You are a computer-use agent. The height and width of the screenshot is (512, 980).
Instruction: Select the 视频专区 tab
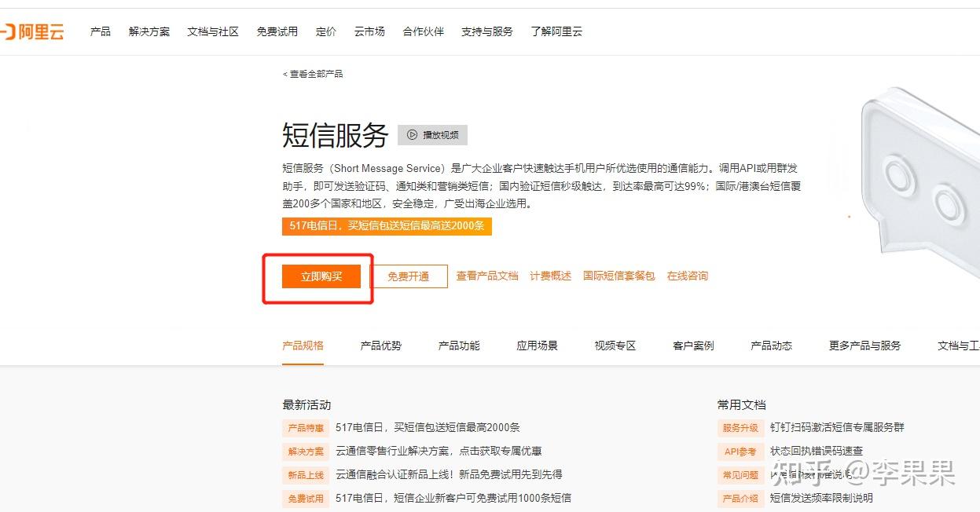coord(615,346)
